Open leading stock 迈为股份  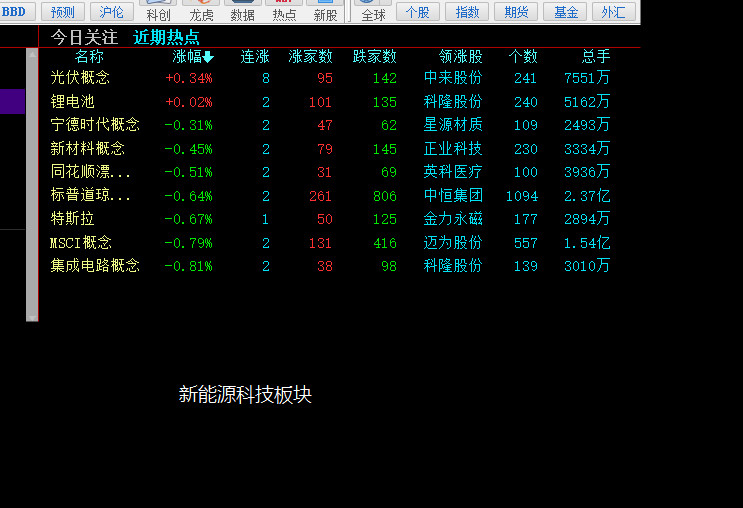[x=453, y=243]
